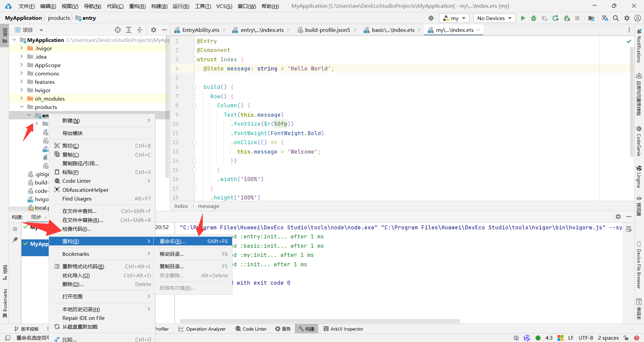The image size is (644, 342).
Task: Click LF line separator in status bar
Action: pos(571,338)
